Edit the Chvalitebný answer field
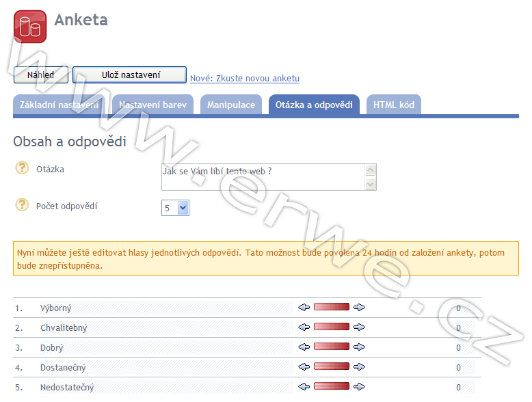Screen dimensions: 532x402 click(166, 327)
